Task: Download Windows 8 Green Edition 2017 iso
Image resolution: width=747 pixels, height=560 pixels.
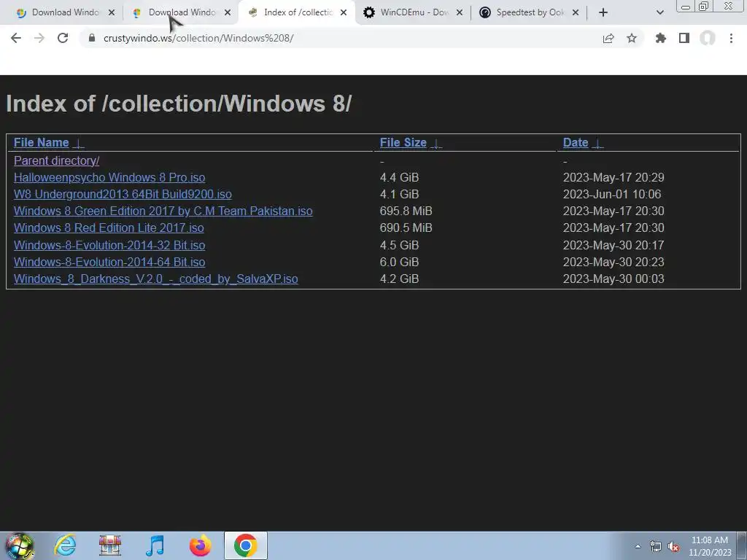Action: [x=163, y=211]
